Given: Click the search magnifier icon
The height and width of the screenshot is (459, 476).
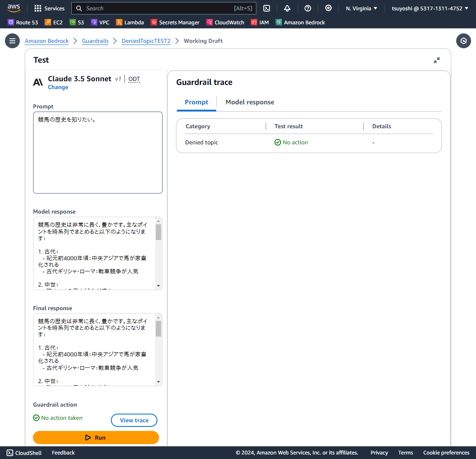Looking at the screenshot, I should [x=79, y=9].
